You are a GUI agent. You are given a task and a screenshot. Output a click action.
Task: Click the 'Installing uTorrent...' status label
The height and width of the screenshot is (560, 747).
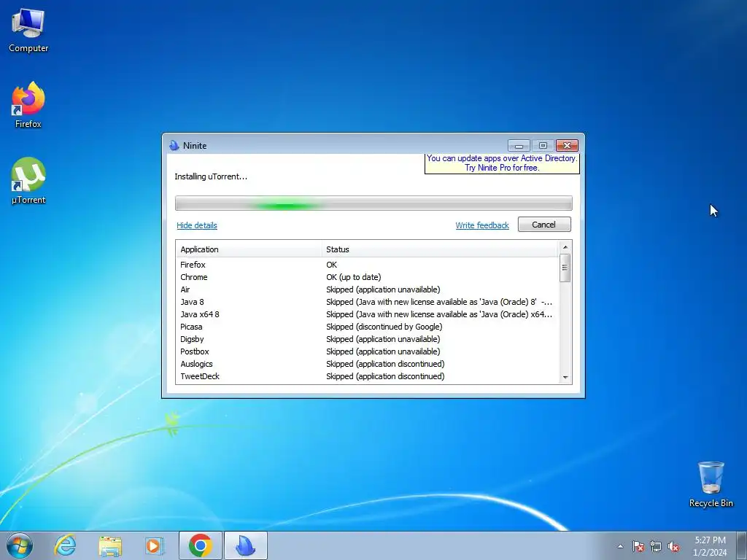click(x=211, y=176)
